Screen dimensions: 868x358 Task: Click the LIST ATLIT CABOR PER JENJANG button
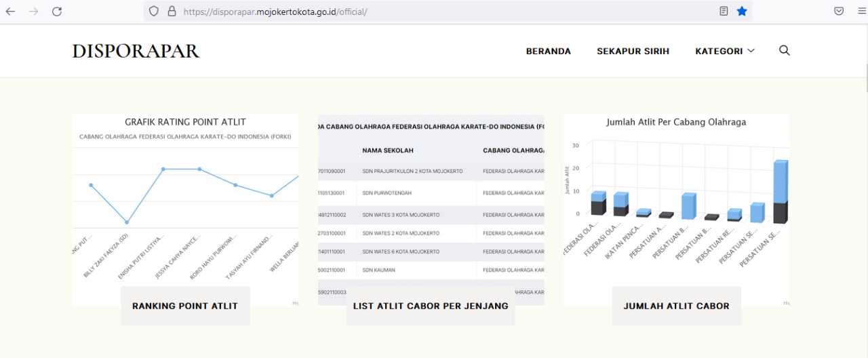[431, 306]
